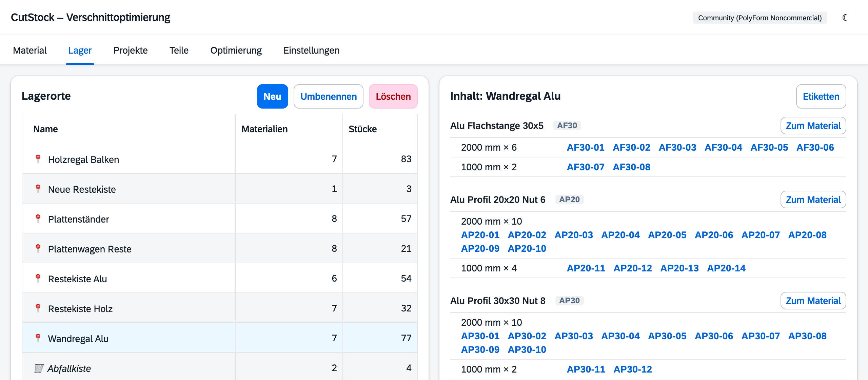Open the Material tab
The image size is (868, 380).
point(30,50)
